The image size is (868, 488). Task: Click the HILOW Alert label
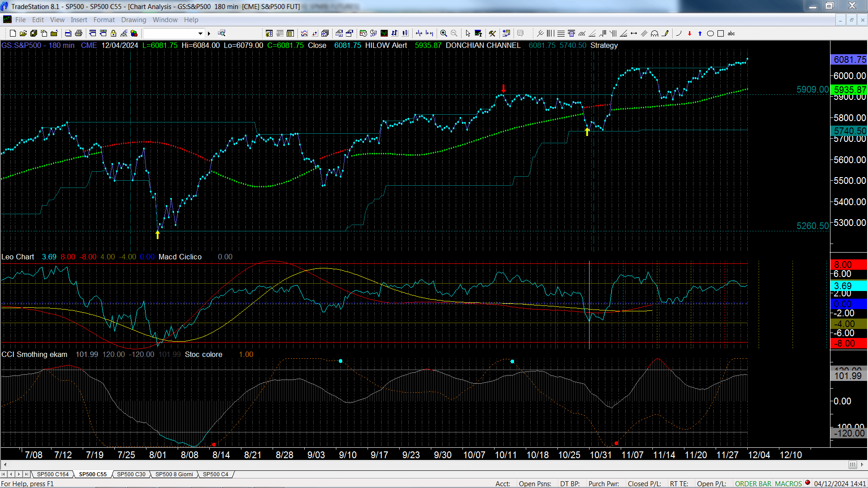[386, 45]
